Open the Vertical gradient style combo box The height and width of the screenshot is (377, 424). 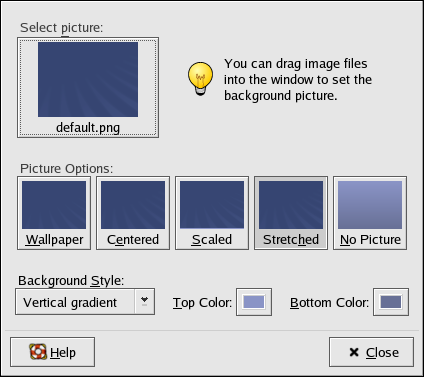(x=85, y=302)
